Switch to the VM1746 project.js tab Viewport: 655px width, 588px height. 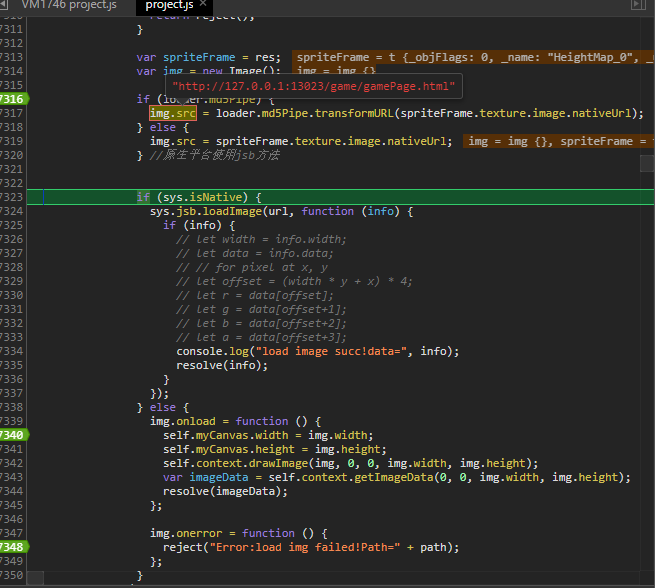pos(69,5)
